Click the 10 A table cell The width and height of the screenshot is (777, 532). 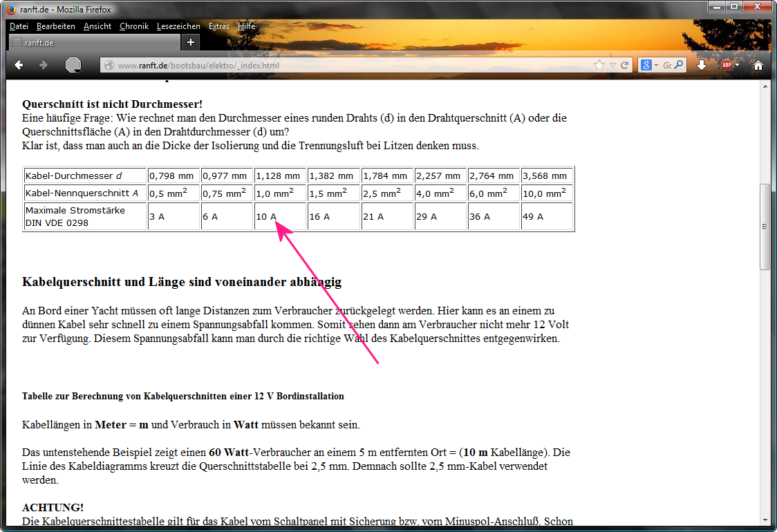pos(280,216)
